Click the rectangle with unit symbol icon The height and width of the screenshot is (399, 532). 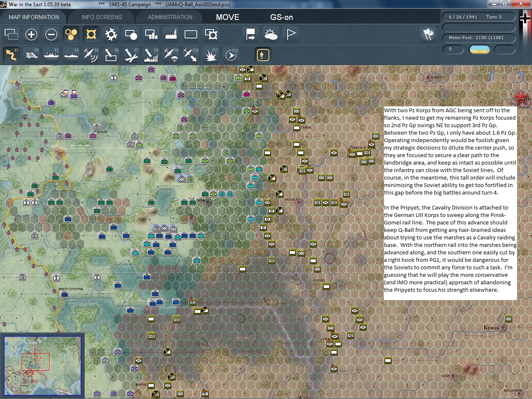(x=211, y=34)
